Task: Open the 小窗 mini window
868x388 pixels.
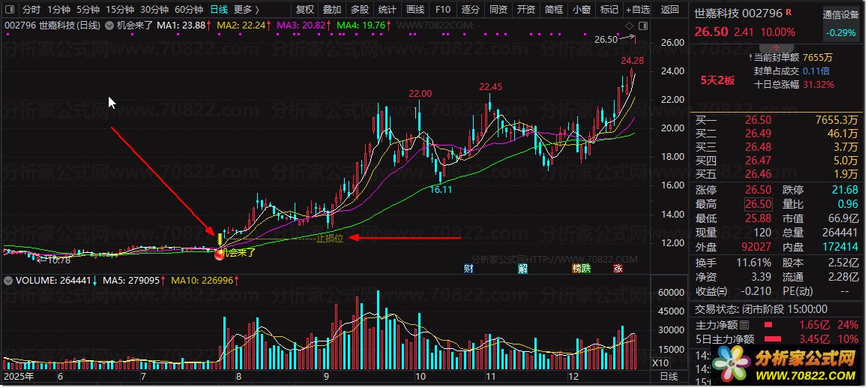Action: click(581, 10)
